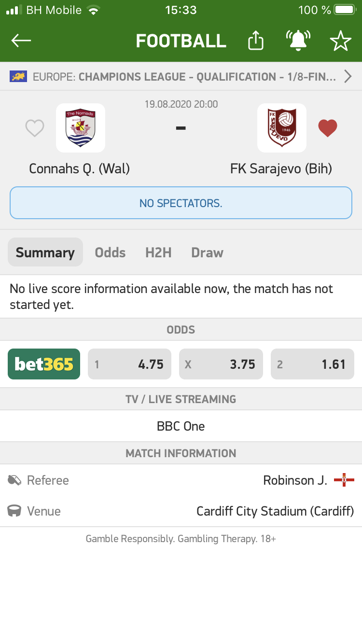Tap the Europe flag icon
Viewport: 362px width, 644px height.
coord(18,76)
